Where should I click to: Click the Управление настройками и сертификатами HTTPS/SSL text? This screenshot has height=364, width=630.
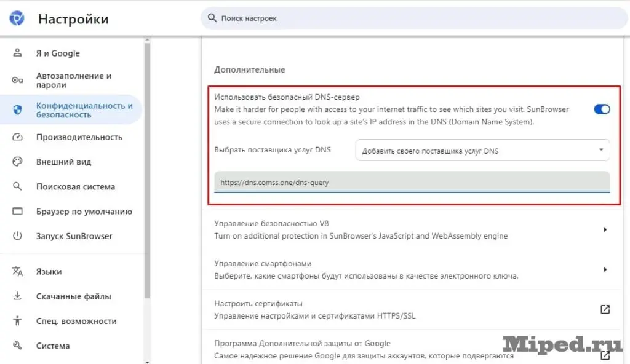click(x=314, y=316)
